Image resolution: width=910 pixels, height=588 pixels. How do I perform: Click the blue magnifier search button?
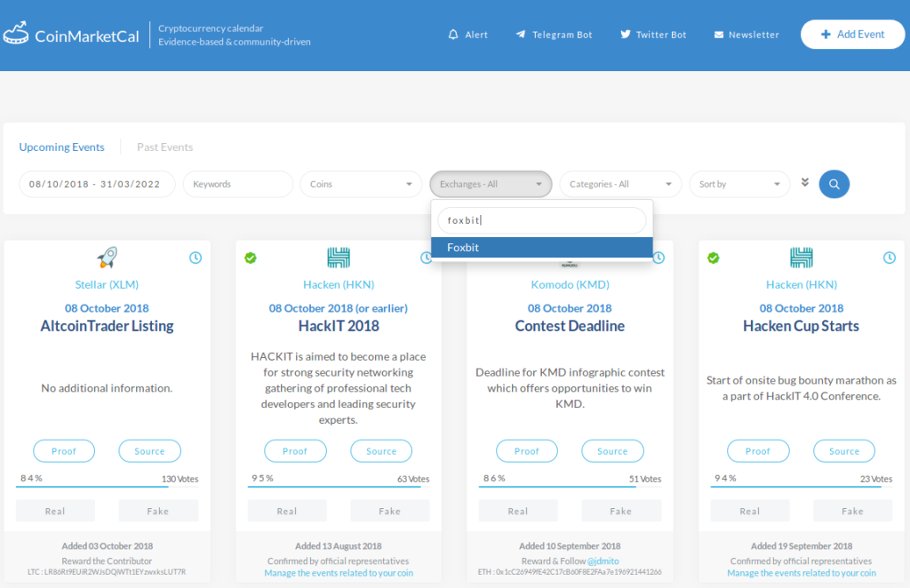[x=834, y=184]
